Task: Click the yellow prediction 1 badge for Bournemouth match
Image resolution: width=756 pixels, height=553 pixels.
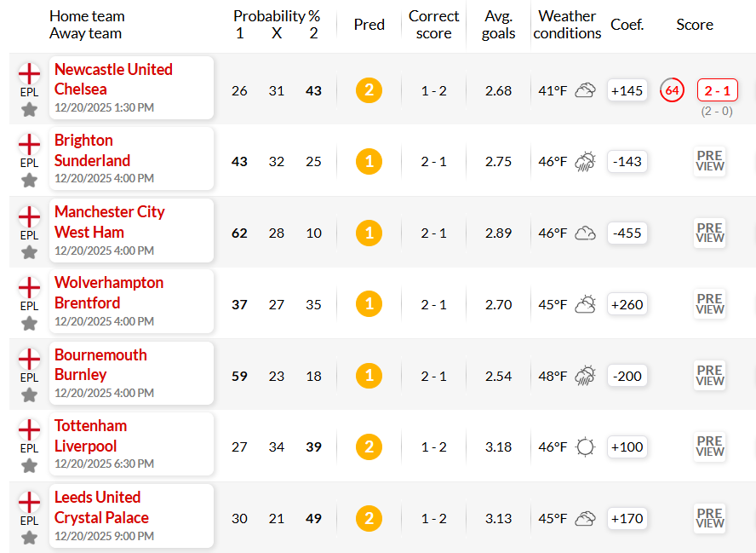Action: tap(369, 376)
